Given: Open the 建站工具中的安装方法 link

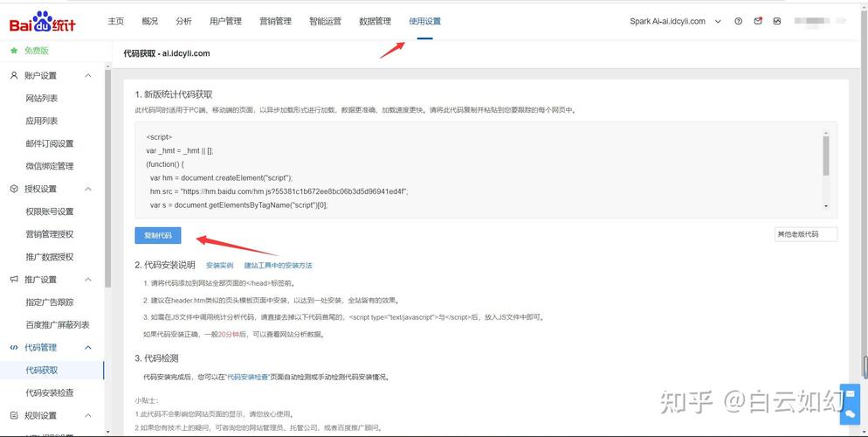Looking at the screenshot, I should point(279,266).
